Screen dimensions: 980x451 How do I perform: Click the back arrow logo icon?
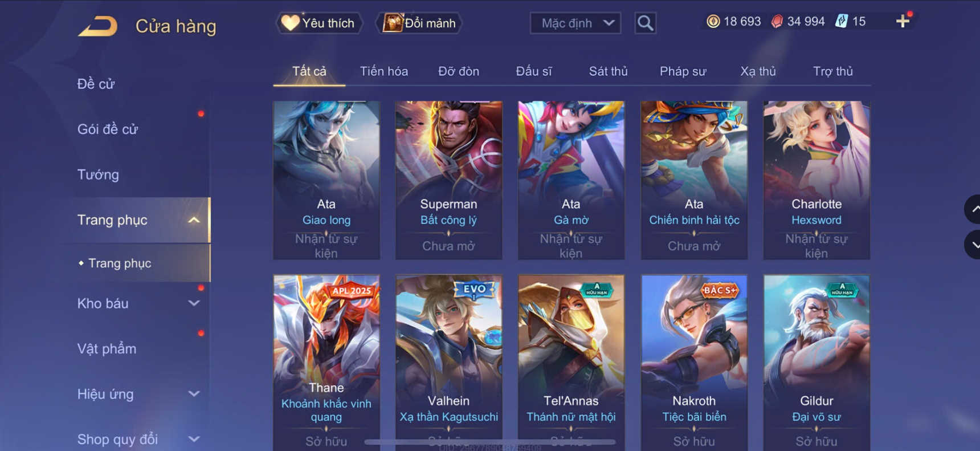(x=97, y=26)
